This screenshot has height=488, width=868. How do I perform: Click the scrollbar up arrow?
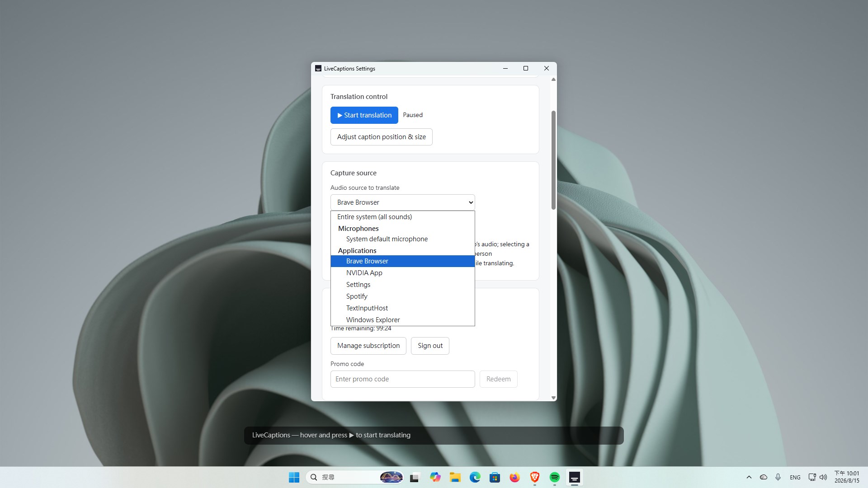coord(553,79)
